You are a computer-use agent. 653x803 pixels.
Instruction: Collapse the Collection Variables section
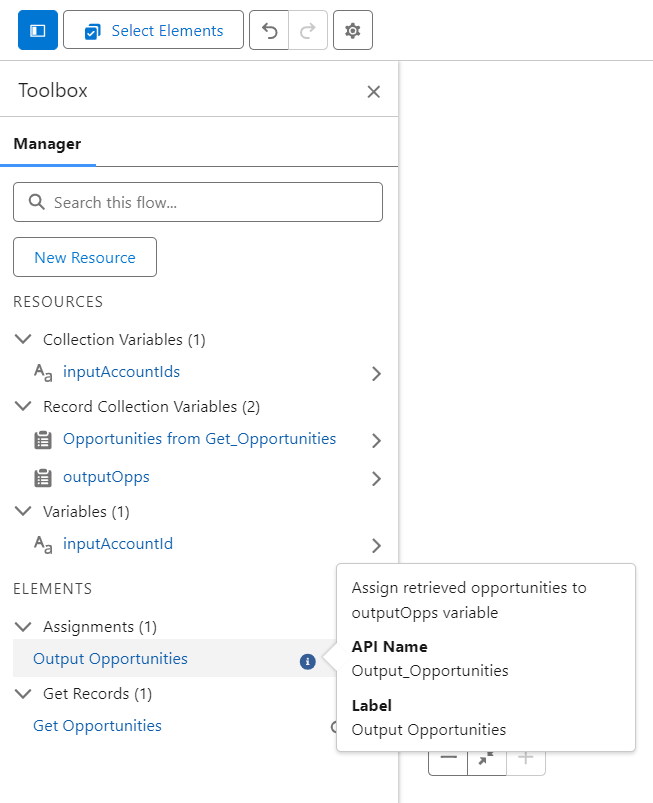[x=23, y=339]
